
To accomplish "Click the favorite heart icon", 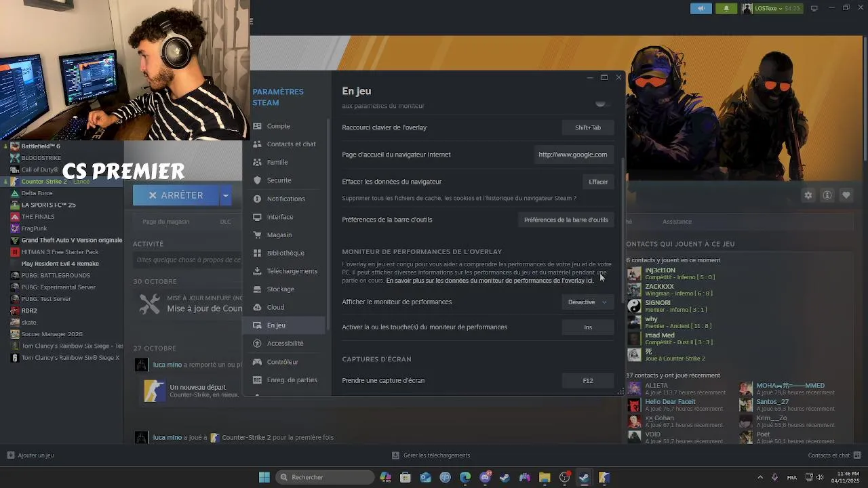I will coord(846,195).
